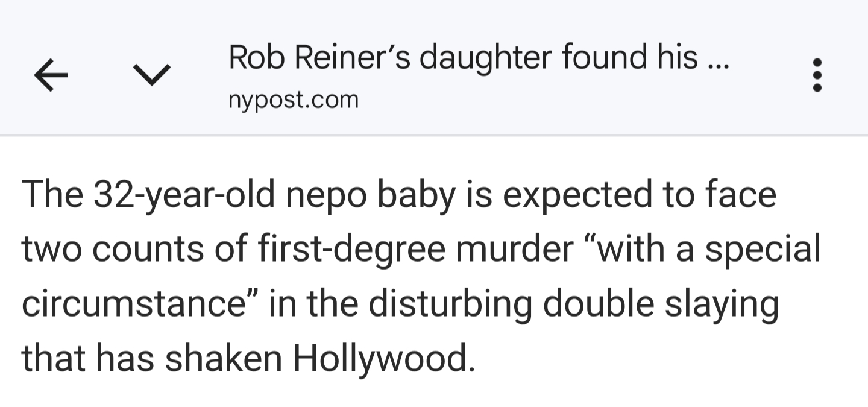Tap the opening word "The" of the article
This screenshot has height=407, width=868.
pyautogui.click(x=52, y=195)
